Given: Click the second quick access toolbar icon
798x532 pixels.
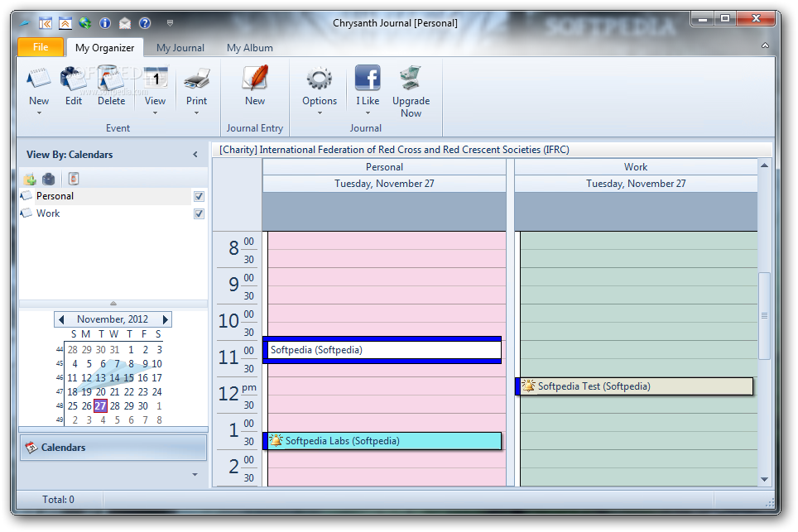Looking at the screenshot, I should point(65,23).
